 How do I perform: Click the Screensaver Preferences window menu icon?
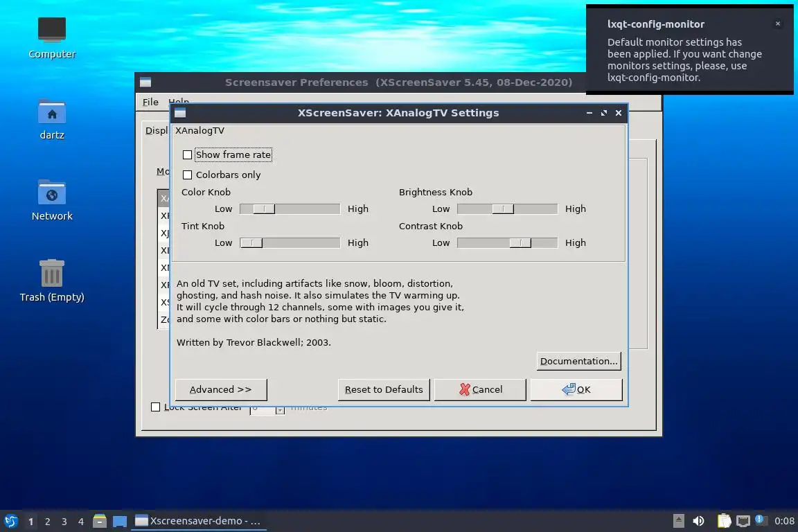145,82
